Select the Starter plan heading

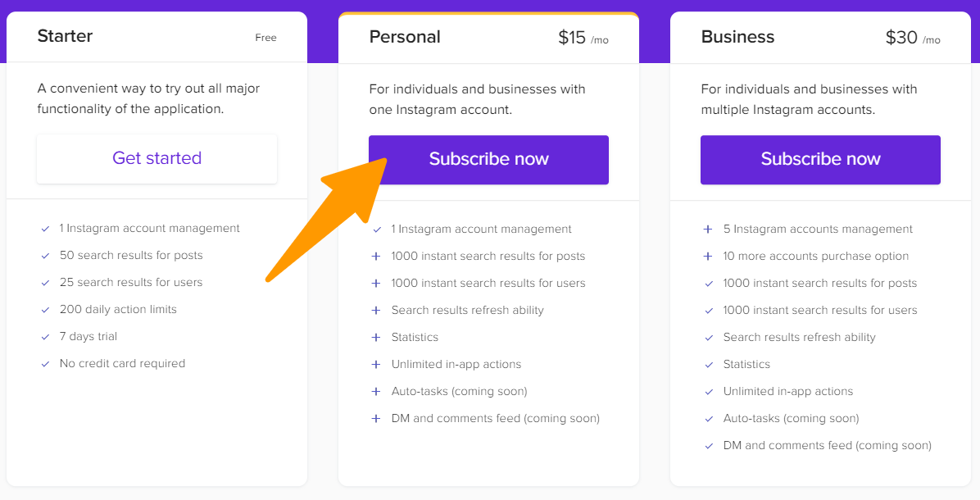tap(65, 36)
